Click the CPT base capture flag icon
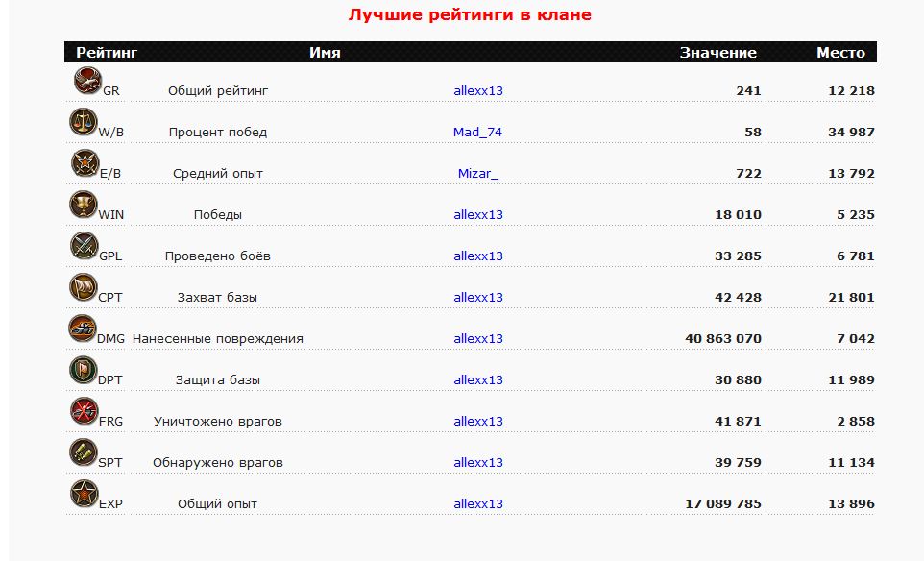This screenshot has width=924, height=561. 84,288
